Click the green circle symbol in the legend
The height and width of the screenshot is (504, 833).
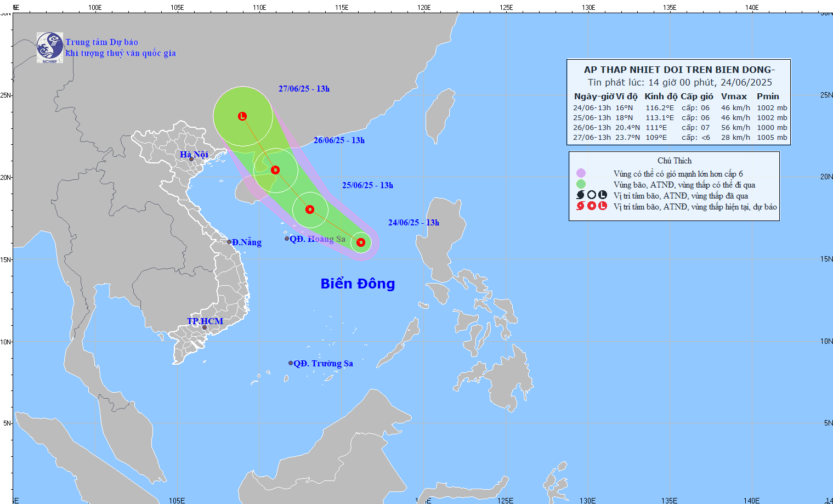[x=581, y=184]
